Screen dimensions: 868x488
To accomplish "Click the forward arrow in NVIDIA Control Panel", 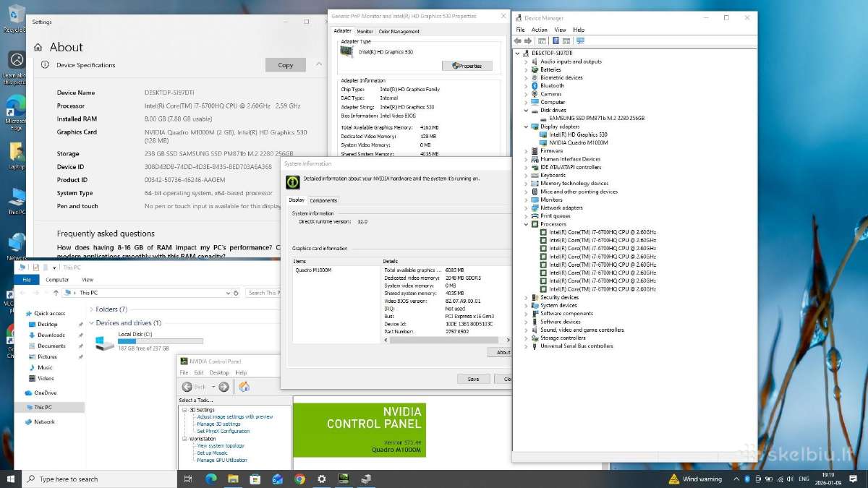I will (224, 387).
